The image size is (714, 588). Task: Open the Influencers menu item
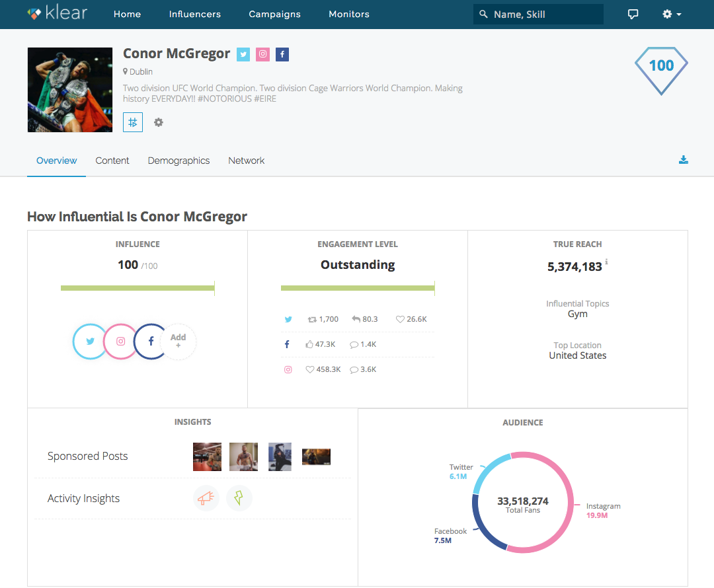[195, 14]
